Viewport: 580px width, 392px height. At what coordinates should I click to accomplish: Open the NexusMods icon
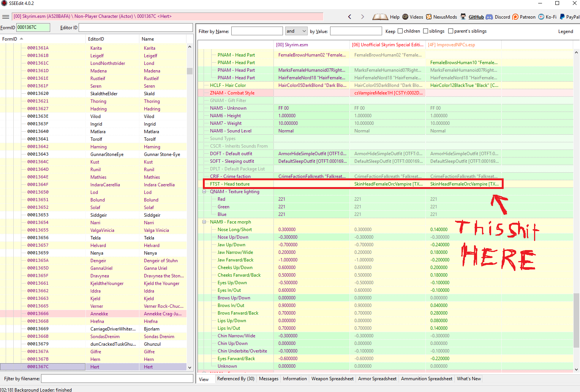point(429,17)
